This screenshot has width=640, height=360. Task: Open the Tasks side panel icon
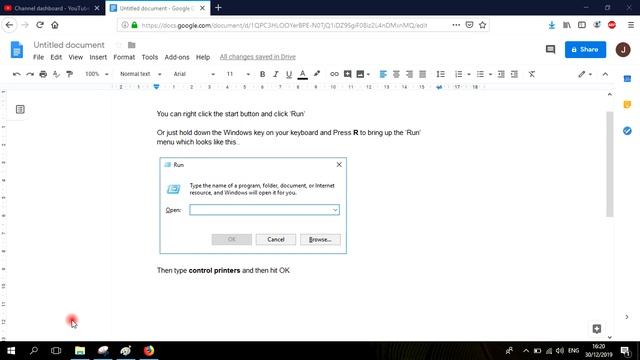coord(627,131)
